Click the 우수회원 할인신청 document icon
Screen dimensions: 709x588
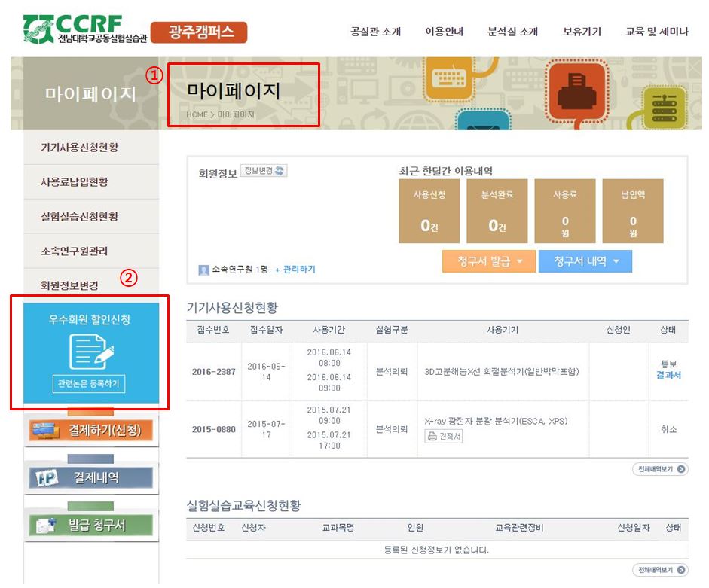click(90, 351)
